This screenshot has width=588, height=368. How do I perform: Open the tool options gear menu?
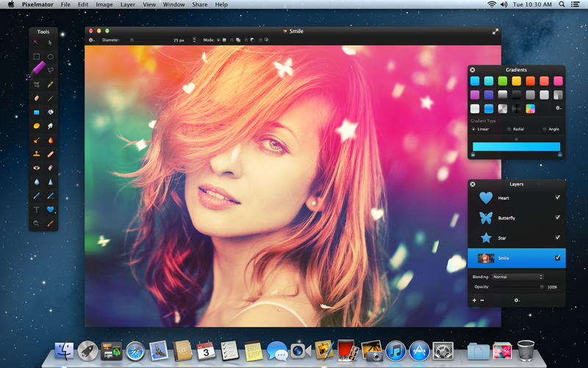coord(91,40)
